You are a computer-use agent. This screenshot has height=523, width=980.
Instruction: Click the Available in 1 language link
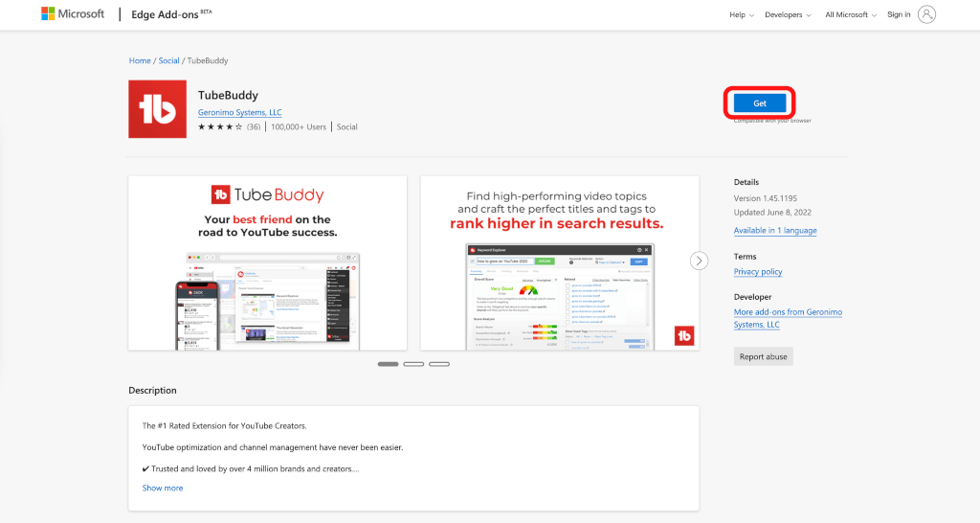(775, 231)
